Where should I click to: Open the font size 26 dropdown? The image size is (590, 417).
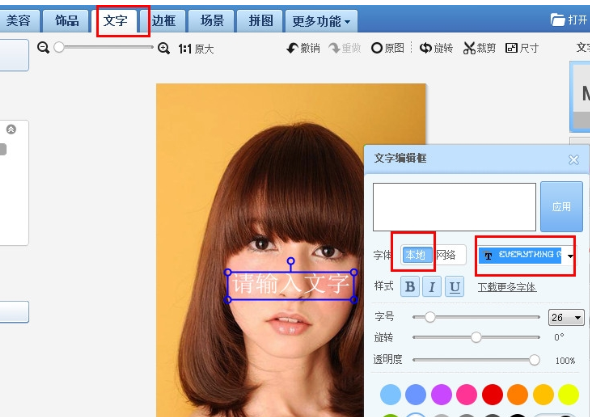[x=566, y=318]
